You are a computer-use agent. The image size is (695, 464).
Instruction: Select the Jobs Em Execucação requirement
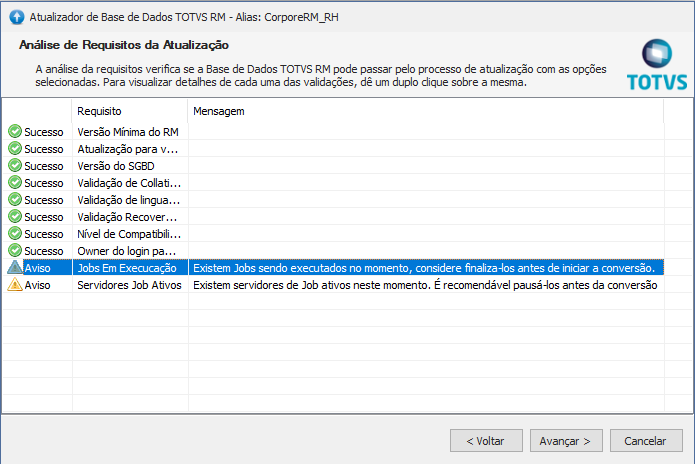click(127, 268)
